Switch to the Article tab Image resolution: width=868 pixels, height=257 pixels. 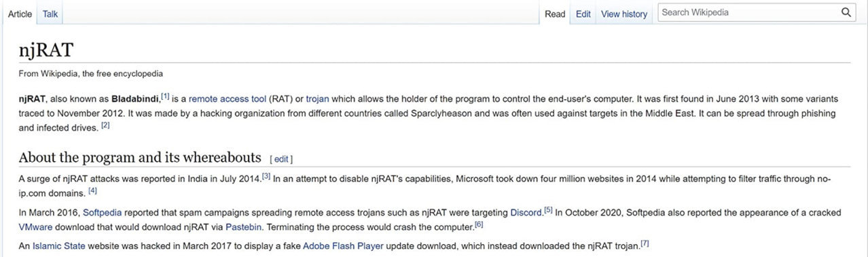pos(20,14)
